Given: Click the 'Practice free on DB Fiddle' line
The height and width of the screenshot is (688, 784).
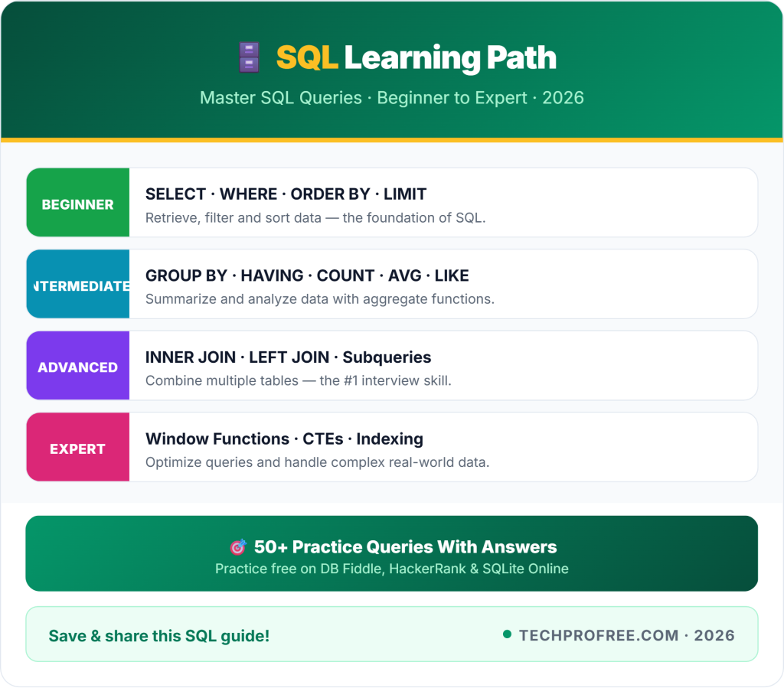Looking at the screenshot, I should pos(391,569).
